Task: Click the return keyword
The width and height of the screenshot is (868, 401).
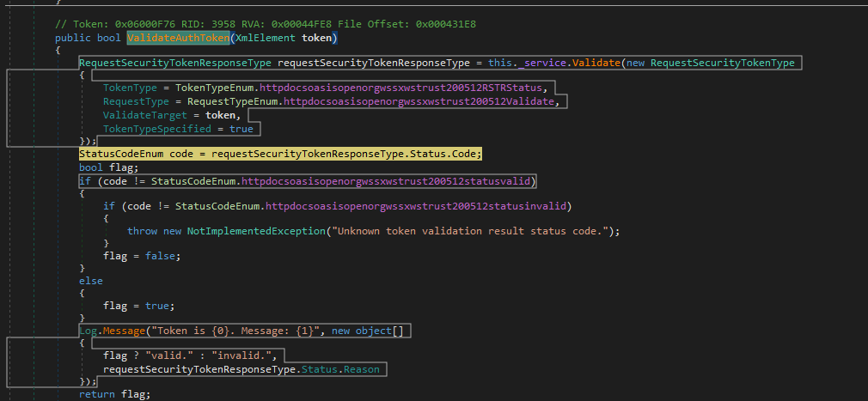Action: tap(97, 394)
